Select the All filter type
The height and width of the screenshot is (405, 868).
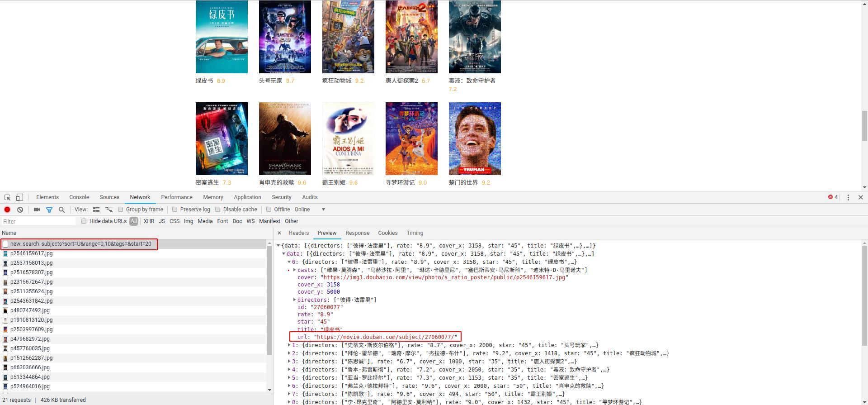[x=133, y=221]
